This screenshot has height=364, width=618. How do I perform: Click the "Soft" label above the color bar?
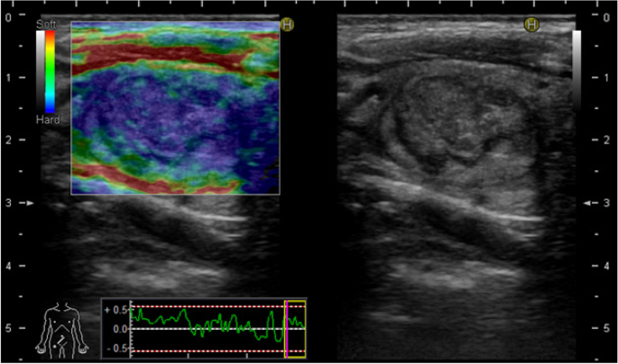click(46, 24)
